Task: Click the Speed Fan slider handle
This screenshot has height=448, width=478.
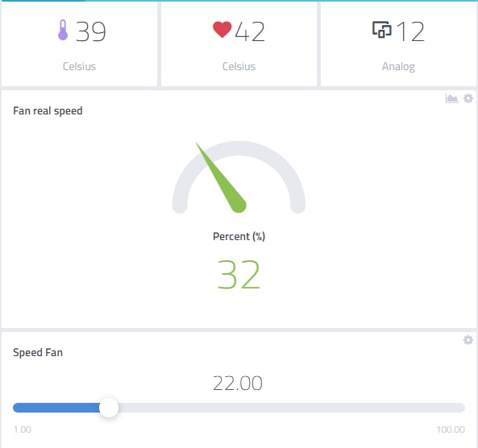Action: [109, 408]
